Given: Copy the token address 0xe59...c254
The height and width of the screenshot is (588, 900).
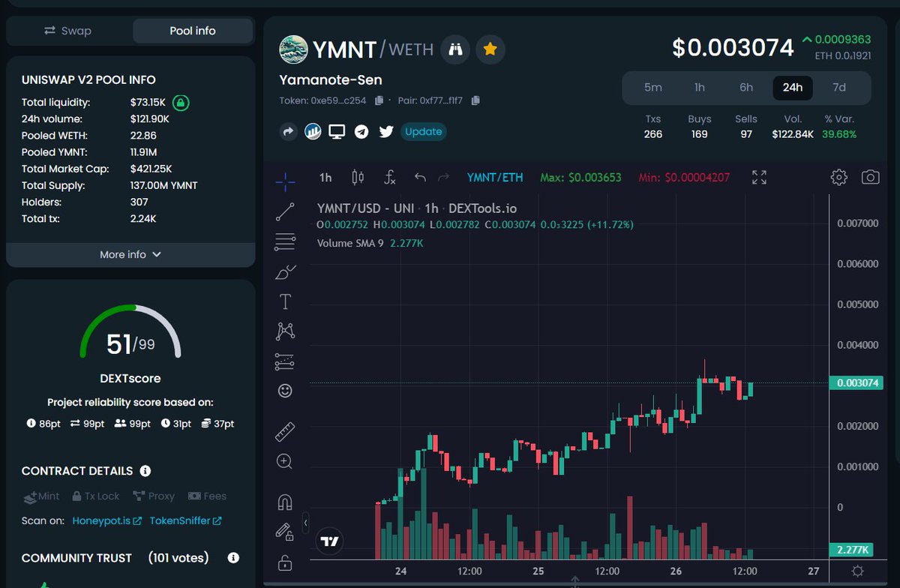Looking at the screenshot, I should 379,100.
